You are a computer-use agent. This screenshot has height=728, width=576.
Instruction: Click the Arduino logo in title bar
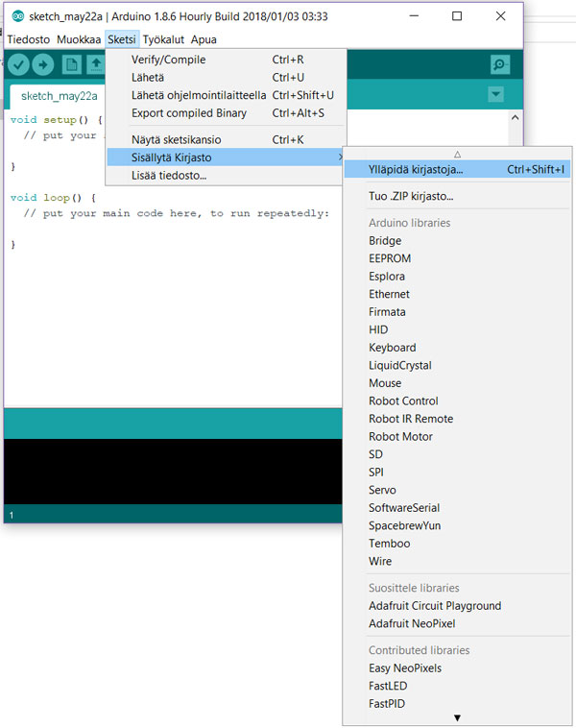(x=17, y=16)
